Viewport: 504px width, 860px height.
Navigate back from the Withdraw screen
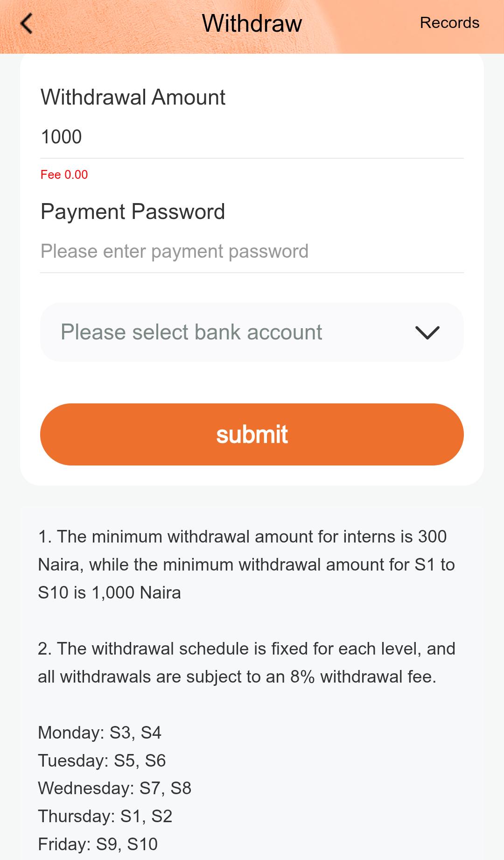click(27, 23)
